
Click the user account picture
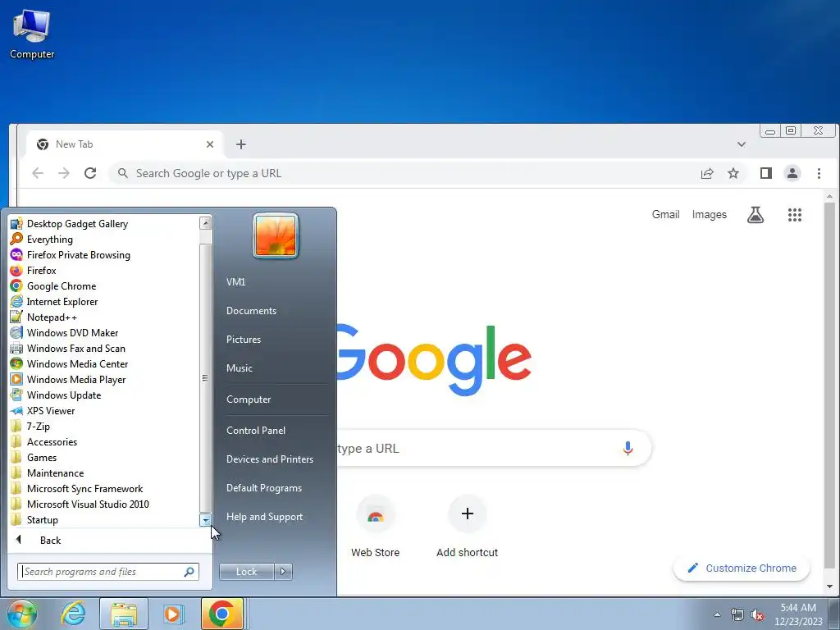pos(276,235)
